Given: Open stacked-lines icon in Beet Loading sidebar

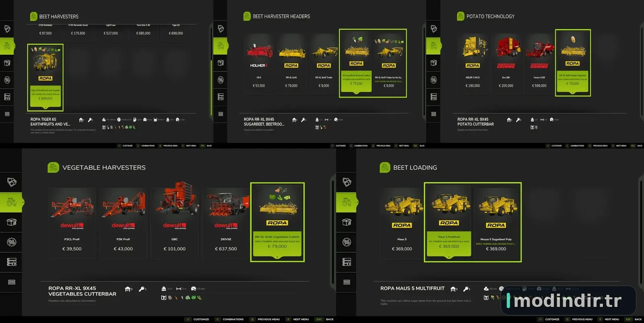Looking at the screenshot, I should [x=347, y=282].
